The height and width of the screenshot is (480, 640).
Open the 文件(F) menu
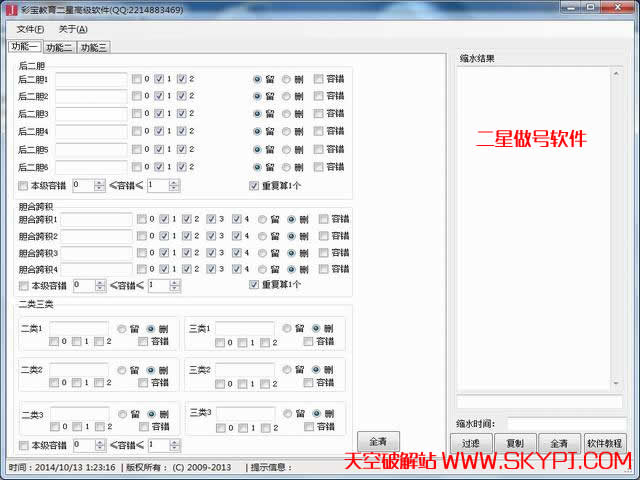[x=30, y=29]
